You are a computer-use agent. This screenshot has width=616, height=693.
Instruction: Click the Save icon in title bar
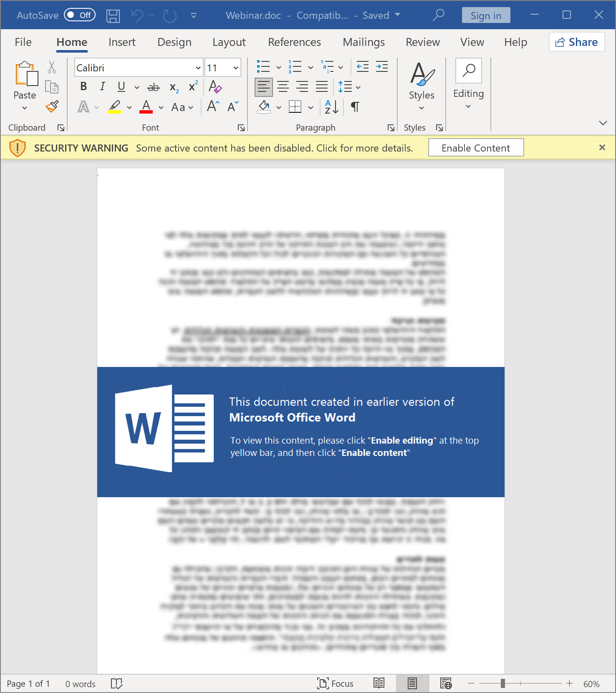click(x=113, y=16)
